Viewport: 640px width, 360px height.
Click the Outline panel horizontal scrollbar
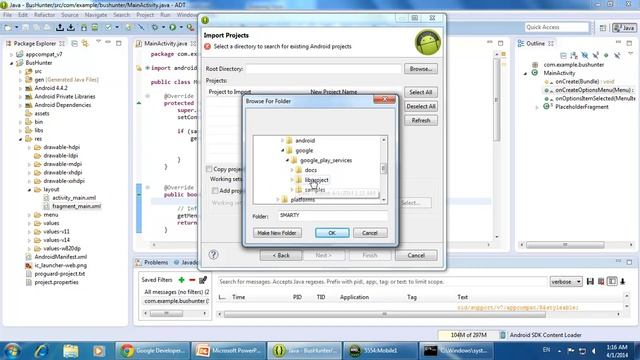[565, 245]
